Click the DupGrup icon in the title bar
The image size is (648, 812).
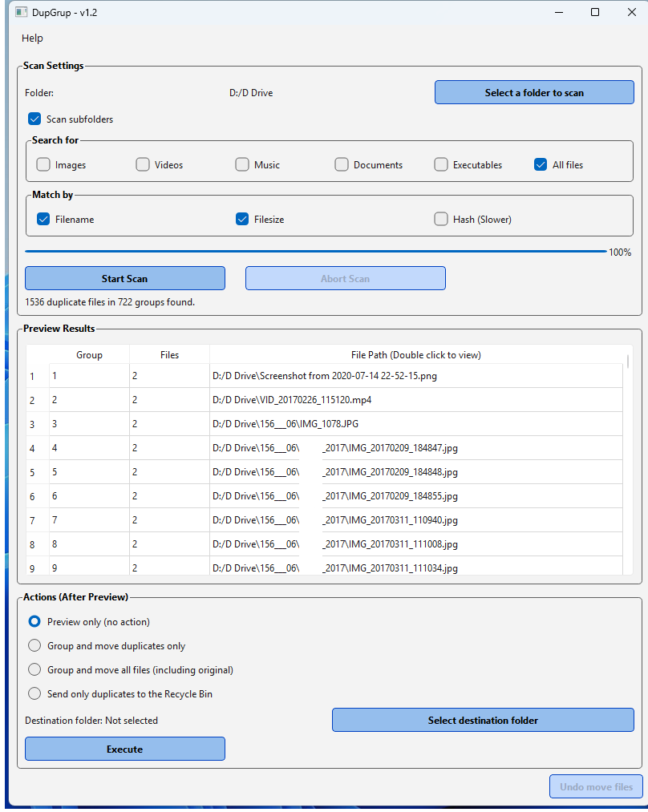[x=22, y=12]
